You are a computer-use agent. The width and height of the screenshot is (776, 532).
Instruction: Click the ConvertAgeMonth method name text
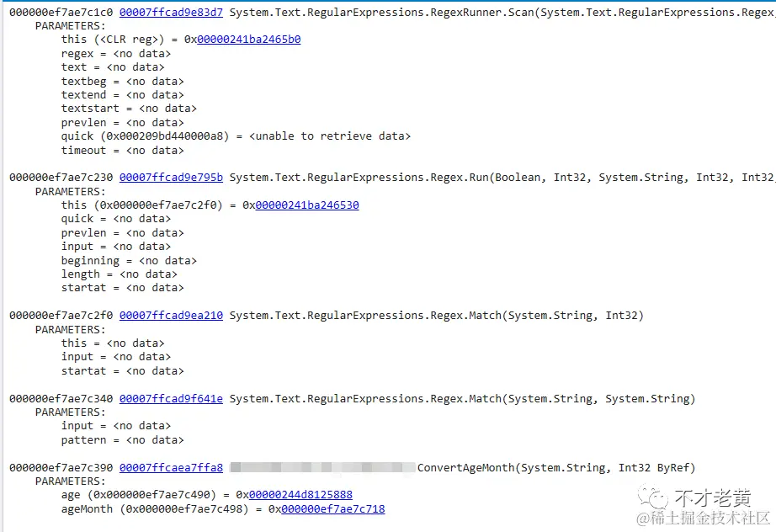[465, 468]
